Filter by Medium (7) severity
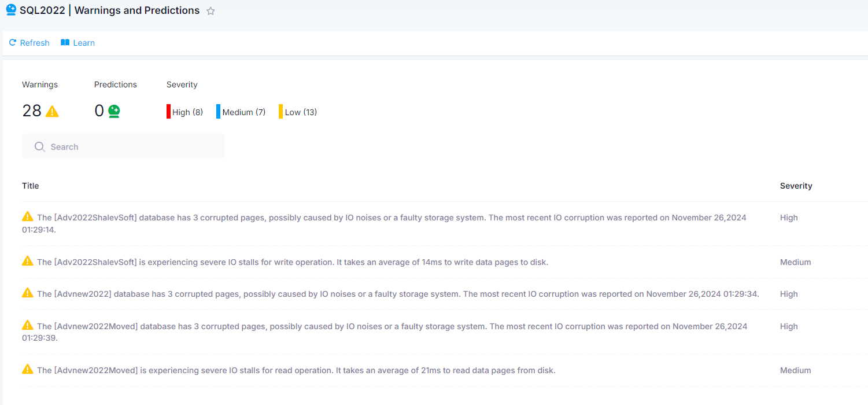 (x=243, y=112)
